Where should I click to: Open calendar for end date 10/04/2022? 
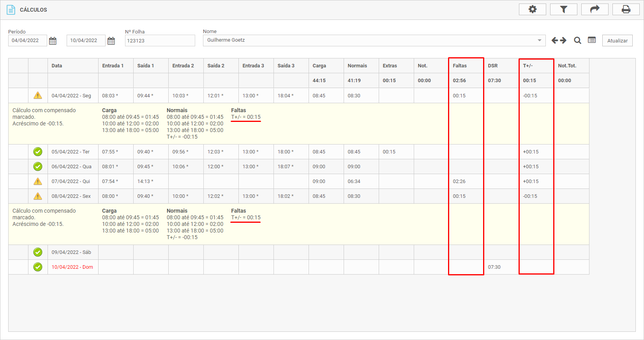111,41
